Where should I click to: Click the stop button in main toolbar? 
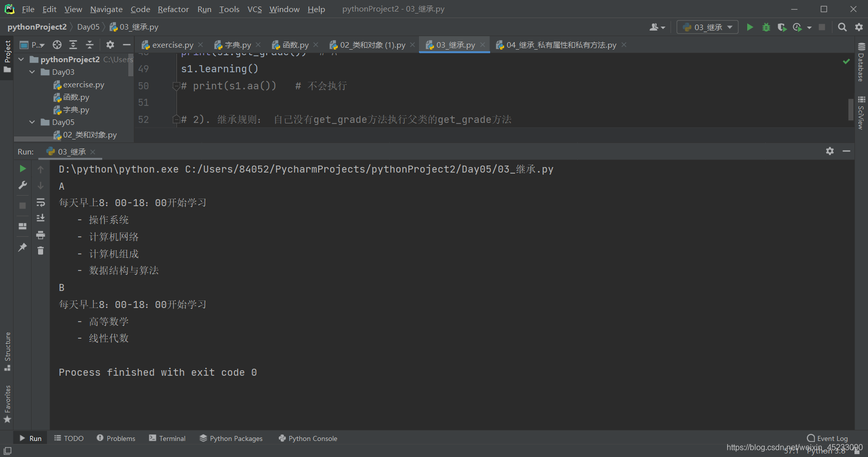point(822,27)
